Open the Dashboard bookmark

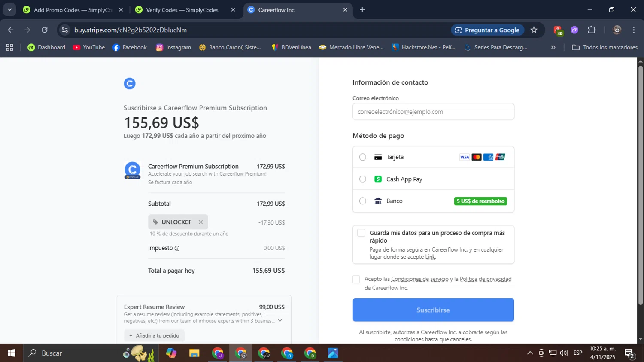46,47
